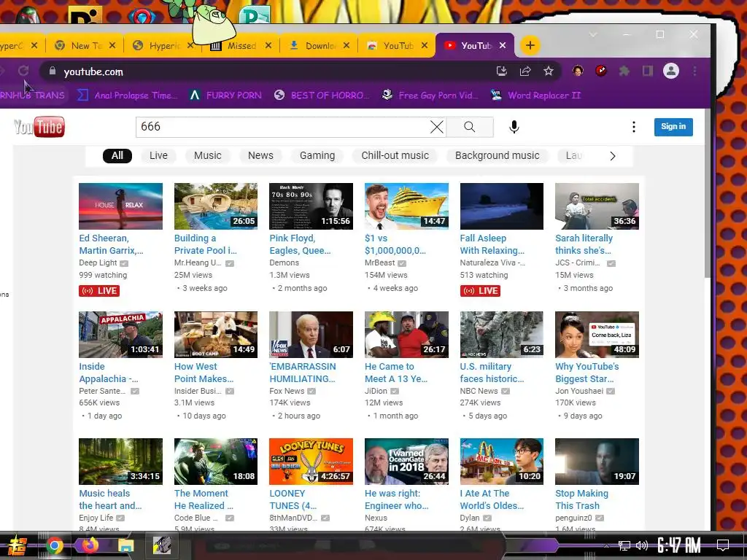Close the Downloads tab
Image resolution: width=747 pixels, height=560 pixels.
tap(346, 45)
